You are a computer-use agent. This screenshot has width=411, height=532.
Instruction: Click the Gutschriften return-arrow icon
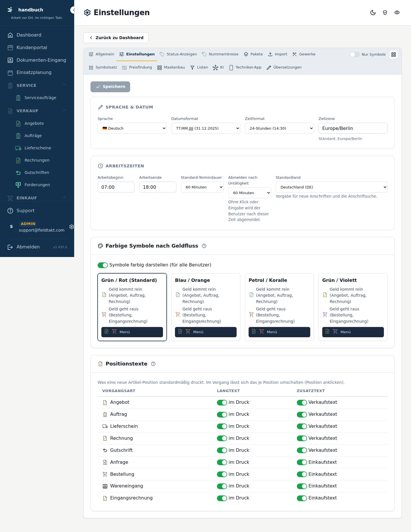[18, 172]
